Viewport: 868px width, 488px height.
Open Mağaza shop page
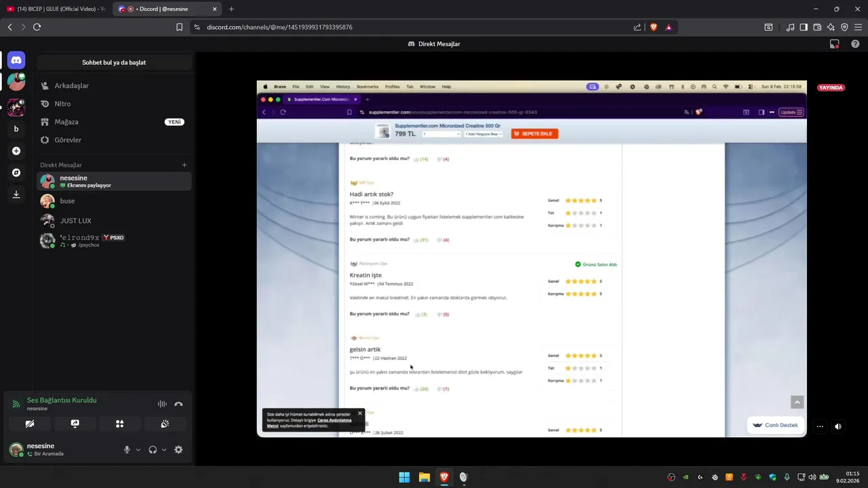click(x=114, y=122)
